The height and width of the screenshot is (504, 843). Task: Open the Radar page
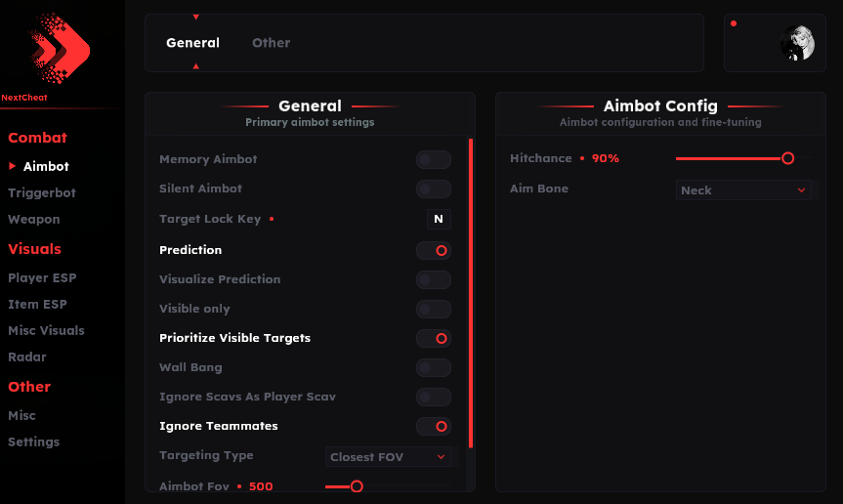pos(27,357)
